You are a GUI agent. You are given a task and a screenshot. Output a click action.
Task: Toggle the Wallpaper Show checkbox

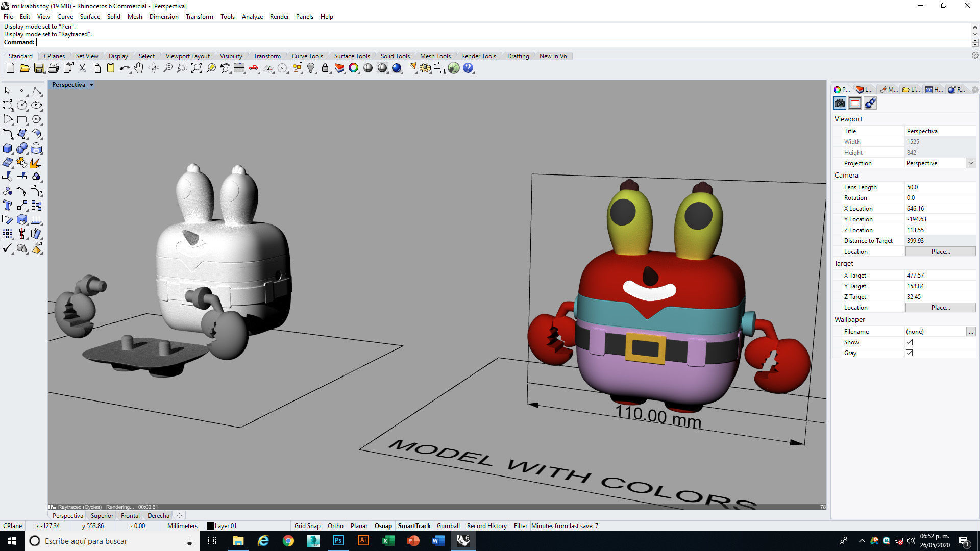point(909,342)
